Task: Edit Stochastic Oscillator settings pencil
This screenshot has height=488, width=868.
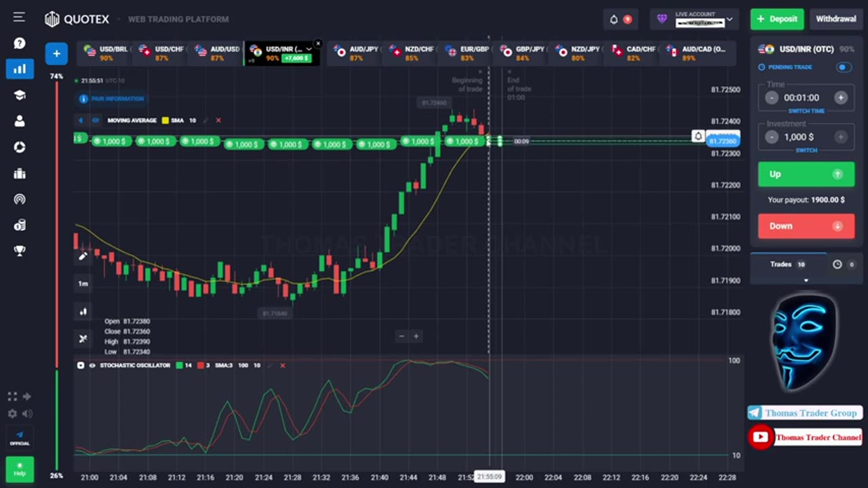Action: click(270, 365)
